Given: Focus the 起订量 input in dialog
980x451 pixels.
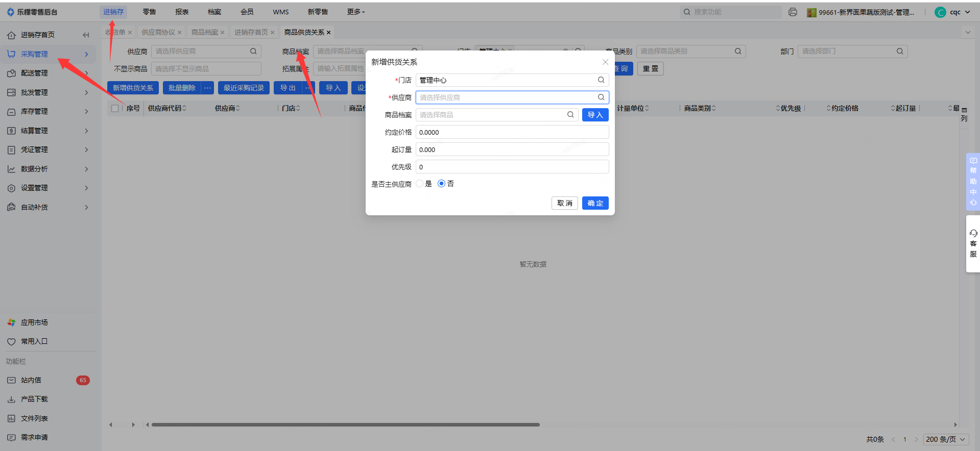Looking at the screenshot, I should tap(512, 149).
